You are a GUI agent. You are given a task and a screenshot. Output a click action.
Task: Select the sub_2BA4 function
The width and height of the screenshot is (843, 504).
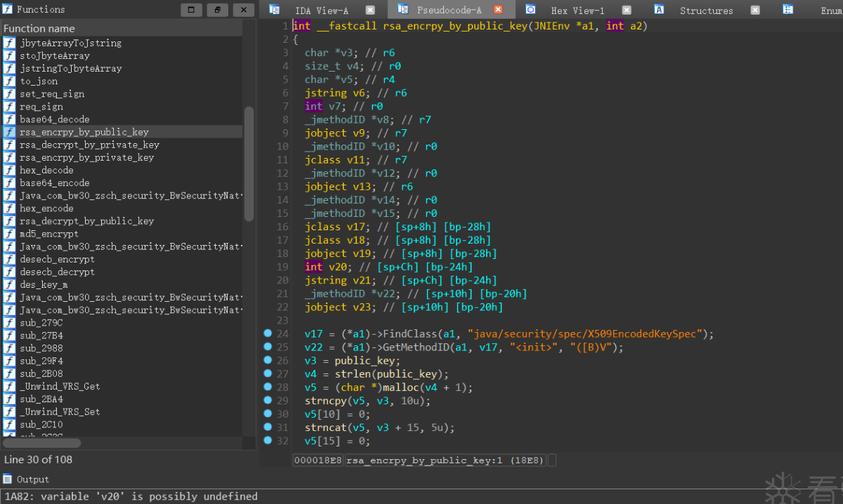point(41,399)
